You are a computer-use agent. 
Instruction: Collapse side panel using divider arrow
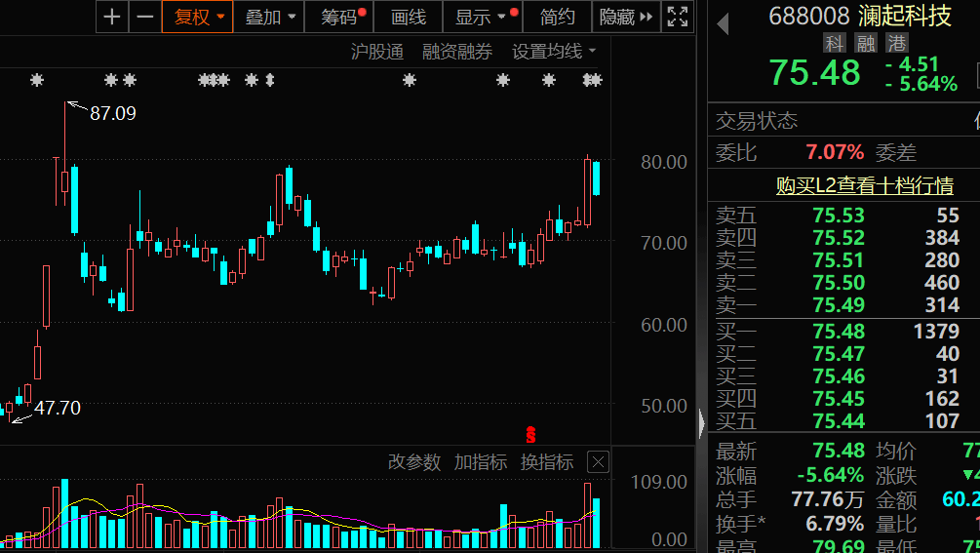[701, 423]
